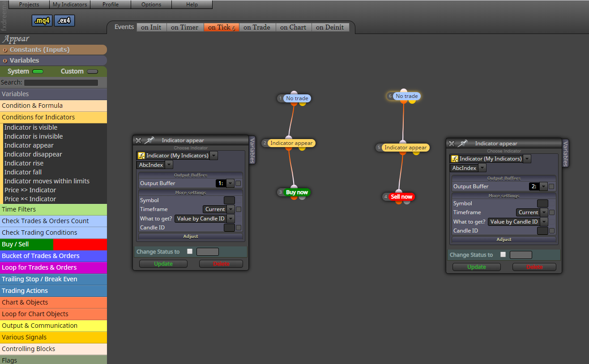Click the function icon in buffer 2 panel
Viewport: 589px width, 364px height.
pos(454,159)
